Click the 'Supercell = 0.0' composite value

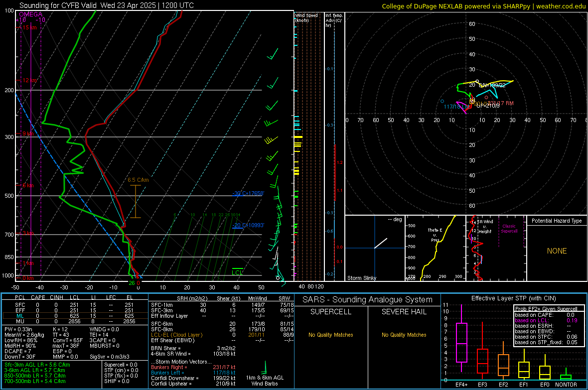pyautogui.click(x=121, y=365)
